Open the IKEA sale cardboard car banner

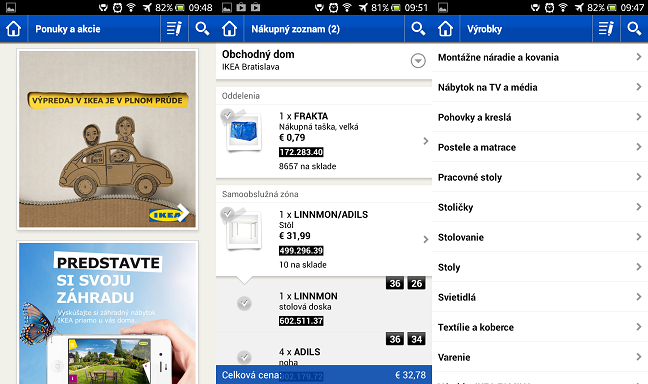(107, 139)
